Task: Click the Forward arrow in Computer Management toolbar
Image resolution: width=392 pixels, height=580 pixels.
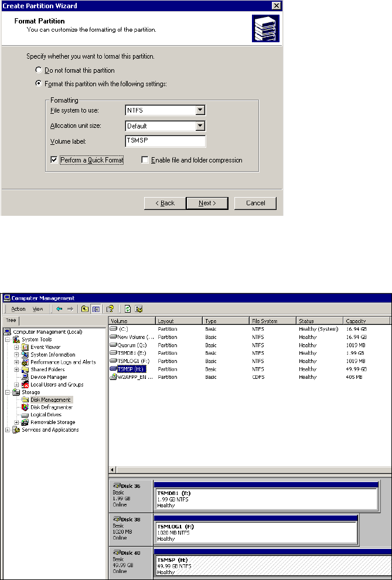Action: [x=70, y=309]
